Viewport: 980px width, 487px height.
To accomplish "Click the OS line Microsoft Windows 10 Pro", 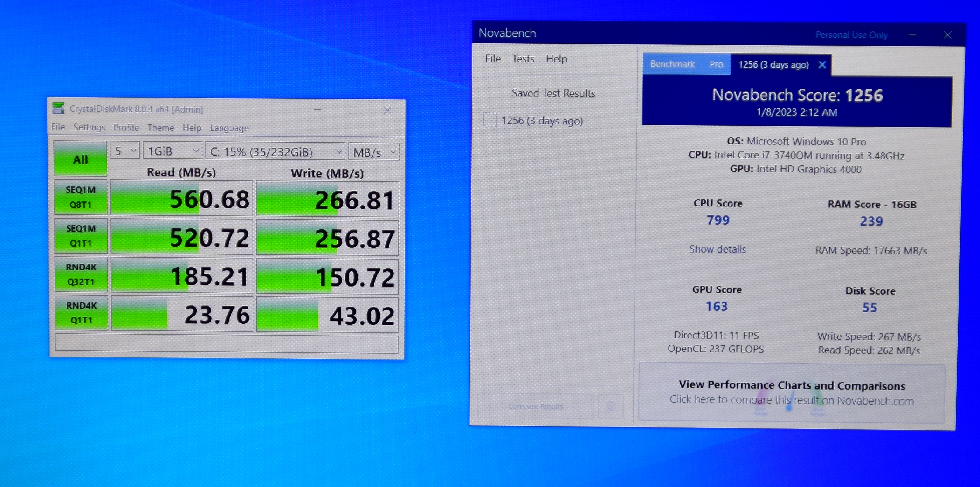I will 796,141.
